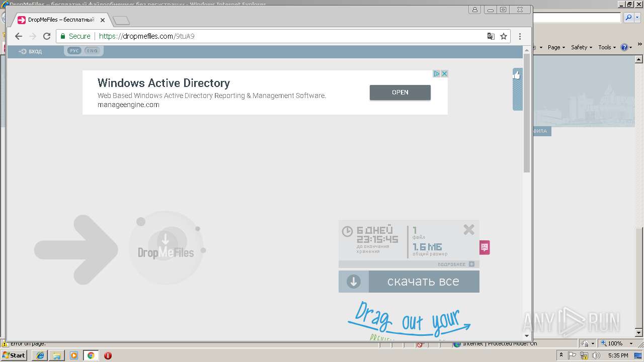Click the Chrome user profile icon
The width and height of the screenshot is (644, 362).
point(475,10)
